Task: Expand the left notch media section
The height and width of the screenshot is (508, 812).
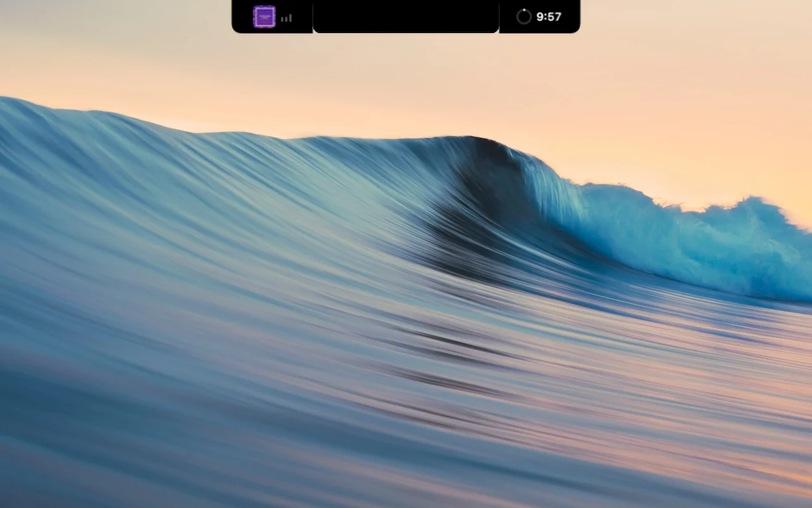Action: [272, 17]
